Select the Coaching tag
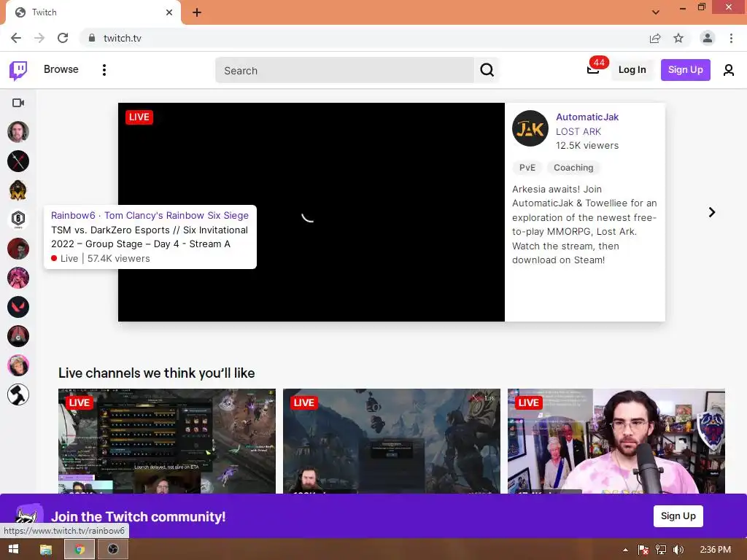Viewport: 747px width, 560px height. pyautogui.click(x=573, y=168)
